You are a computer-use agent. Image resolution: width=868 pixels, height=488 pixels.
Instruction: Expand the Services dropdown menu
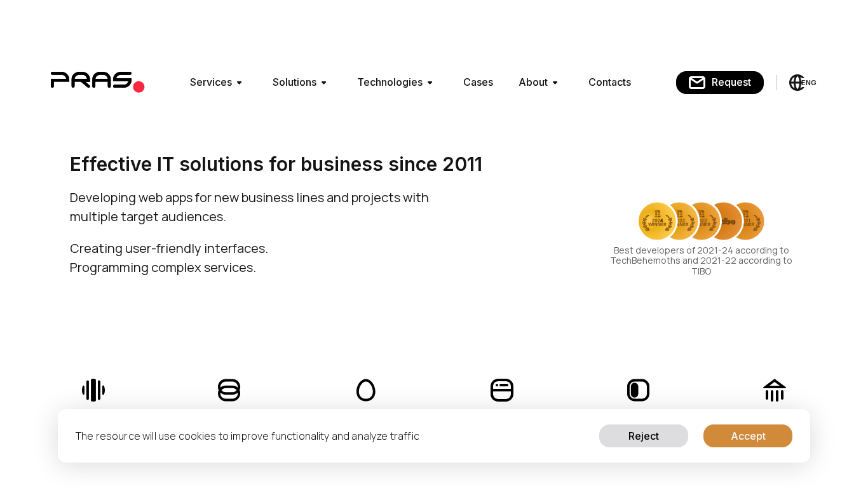click(x=216, y=83)
